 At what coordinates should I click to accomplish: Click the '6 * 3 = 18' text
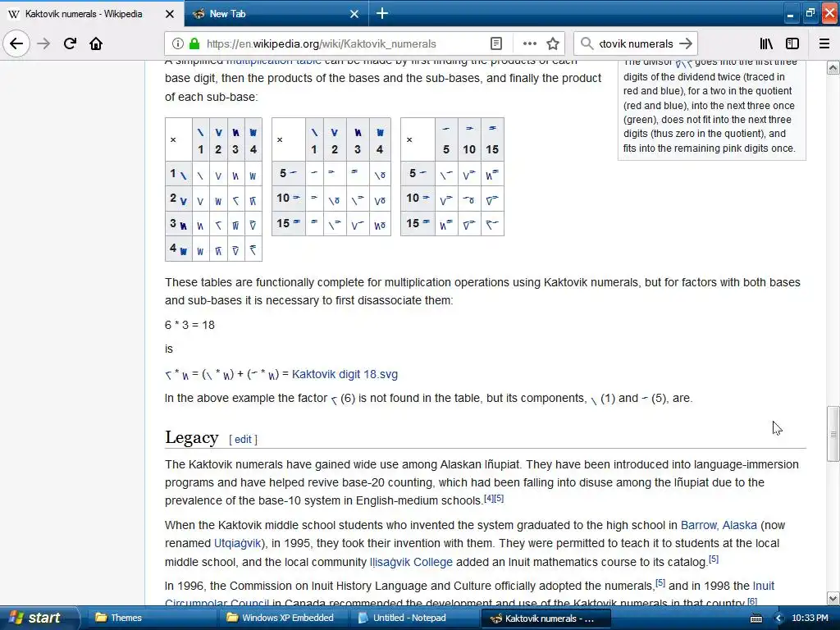189,325
